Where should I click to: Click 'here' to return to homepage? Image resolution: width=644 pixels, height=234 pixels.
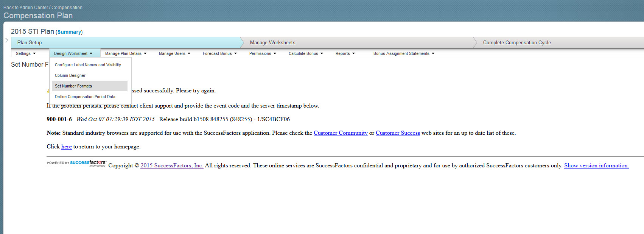pyautogui.click(x=66, y=147)
